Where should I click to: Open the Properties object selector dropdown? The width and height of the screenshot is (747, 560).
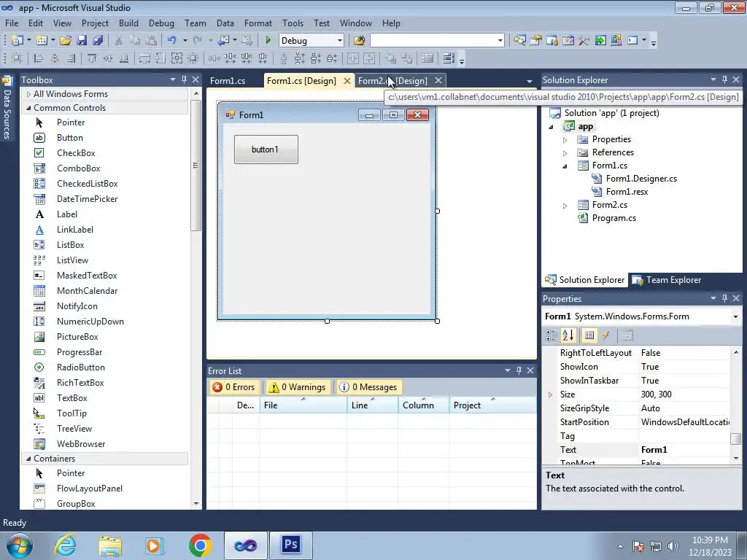pos(735,316)
